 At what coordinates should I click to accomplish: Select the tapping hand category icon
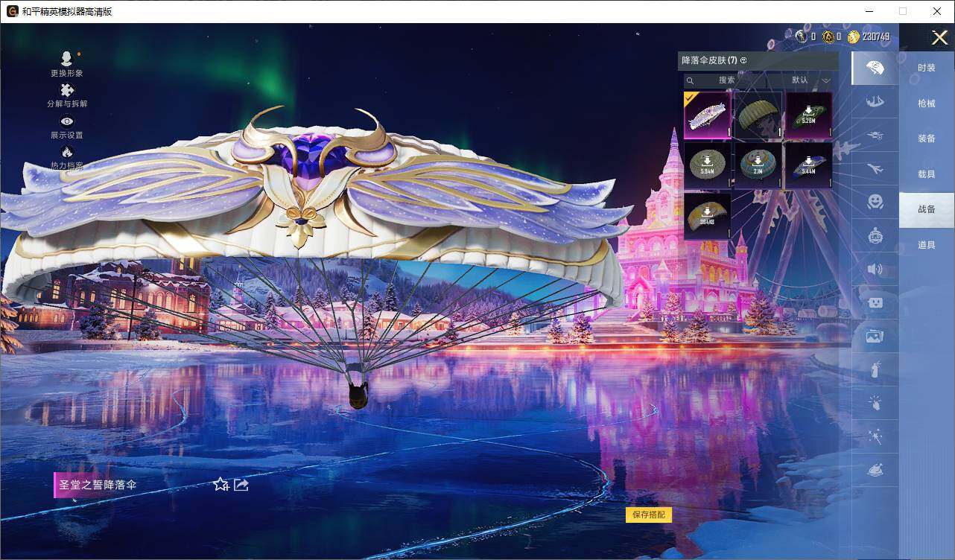875,404
